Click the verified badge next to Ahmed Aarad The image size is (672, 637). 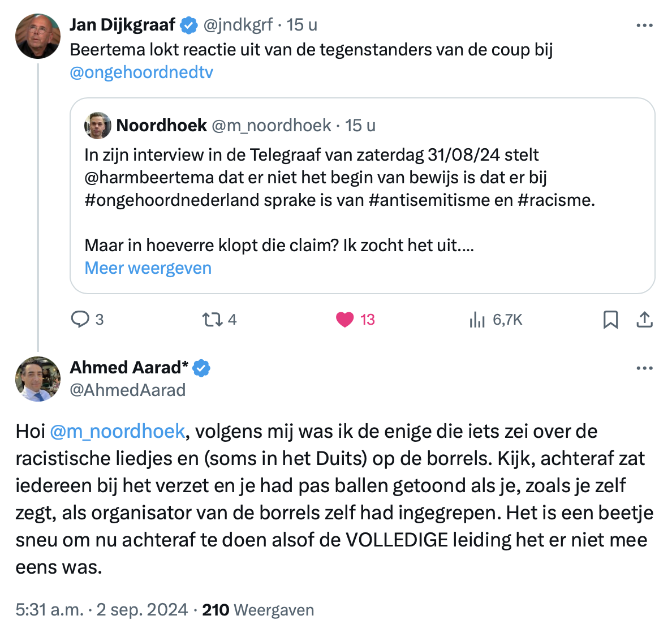(x=201, y=368)
